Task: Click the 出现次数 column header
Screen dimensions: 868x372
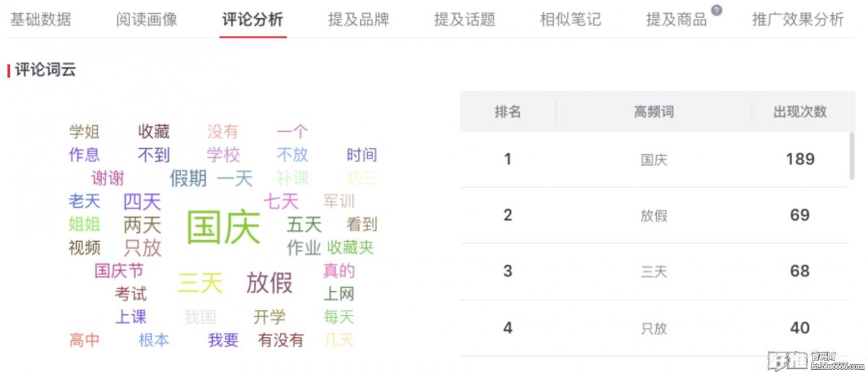Action: click(799, 112)
